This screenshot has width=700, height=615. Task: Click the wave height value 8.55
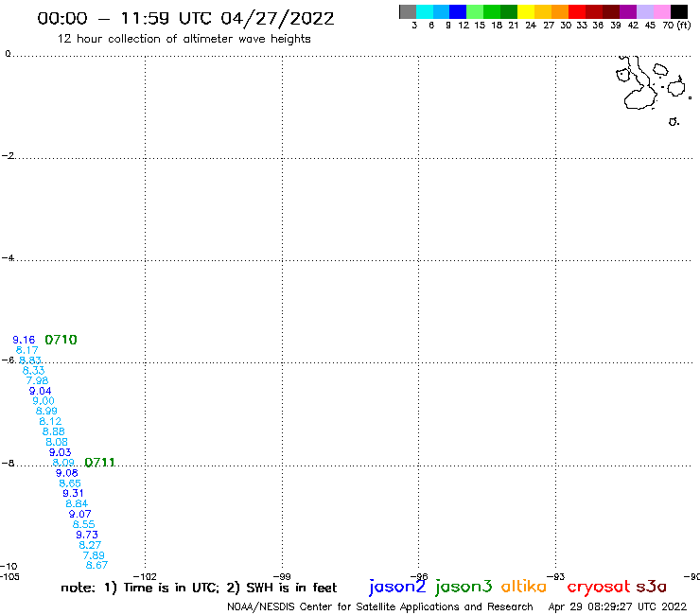pyautogui.click(x=83, y=524)
